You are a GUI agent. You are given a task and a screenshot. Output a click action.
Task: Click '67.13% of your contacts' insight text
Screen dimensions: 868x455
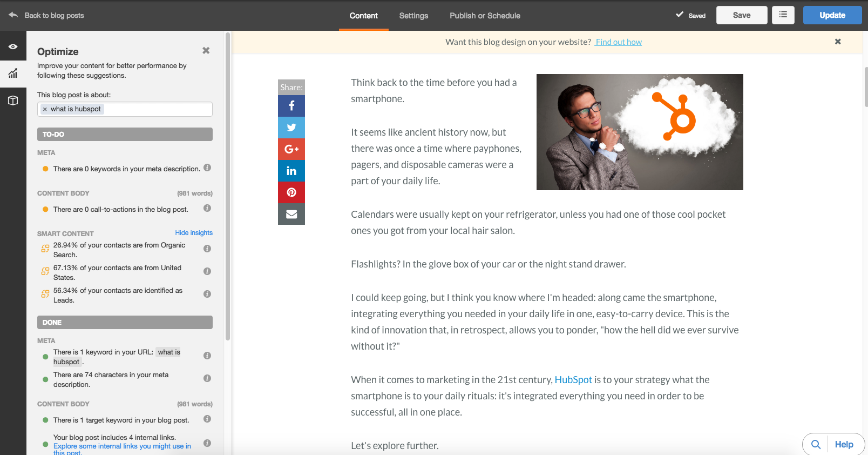coord(117,273)
